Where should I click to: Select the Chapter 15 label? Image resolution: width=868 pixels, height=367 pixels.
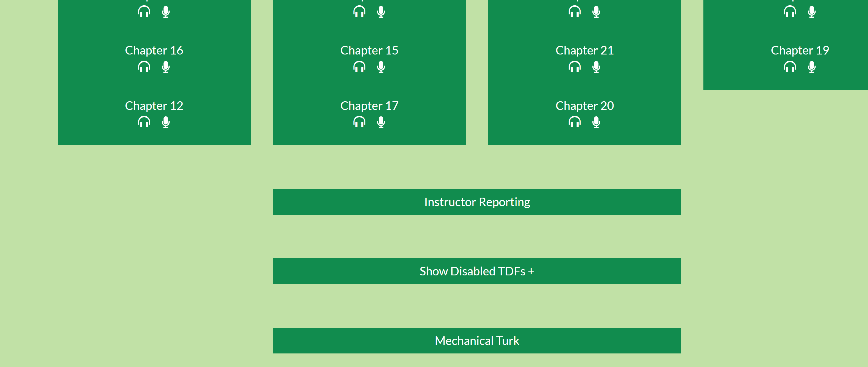369,50
